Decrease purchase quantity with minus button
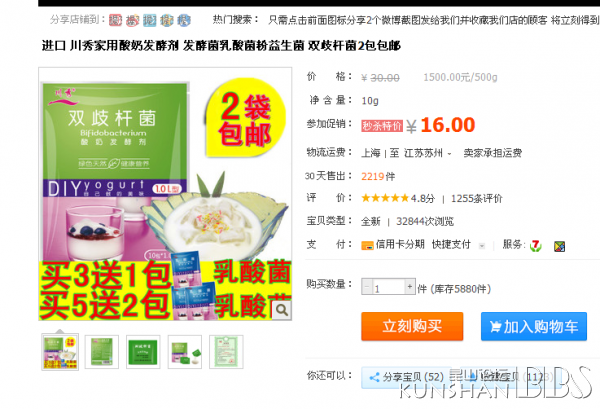Image resolution: width=600 pixels, height=409 pixels. coord(367,287)
